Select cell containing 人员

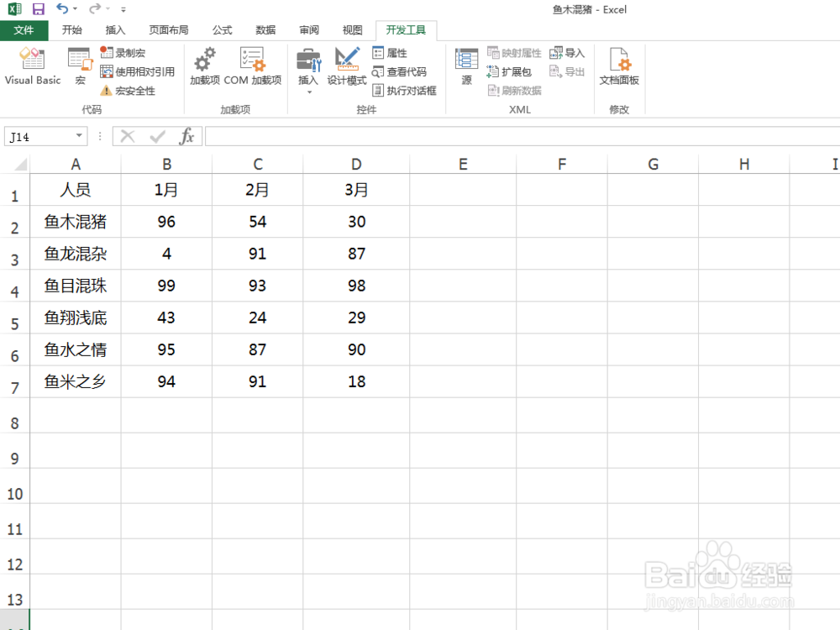[x=76, y=190]
